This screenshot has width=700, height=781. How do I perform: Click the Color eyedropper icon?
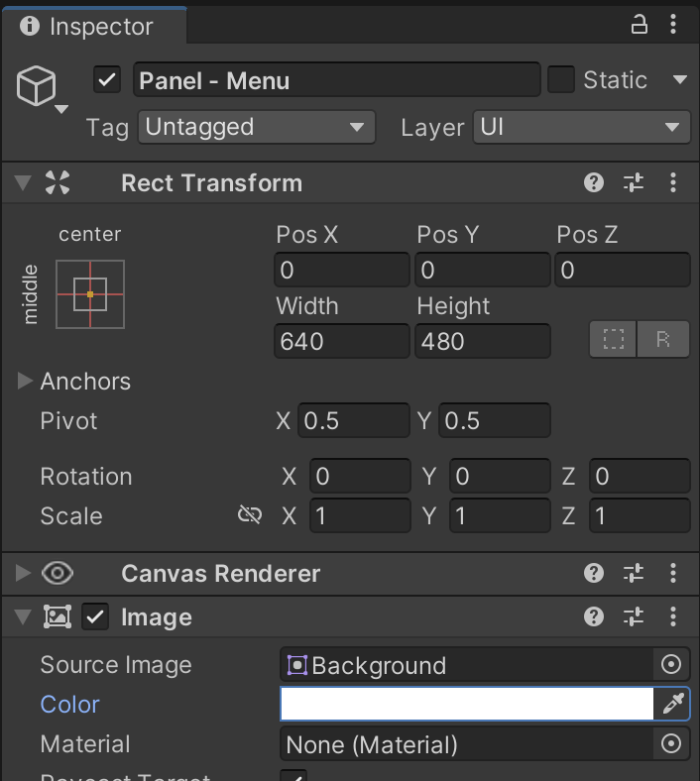[673, 705]
